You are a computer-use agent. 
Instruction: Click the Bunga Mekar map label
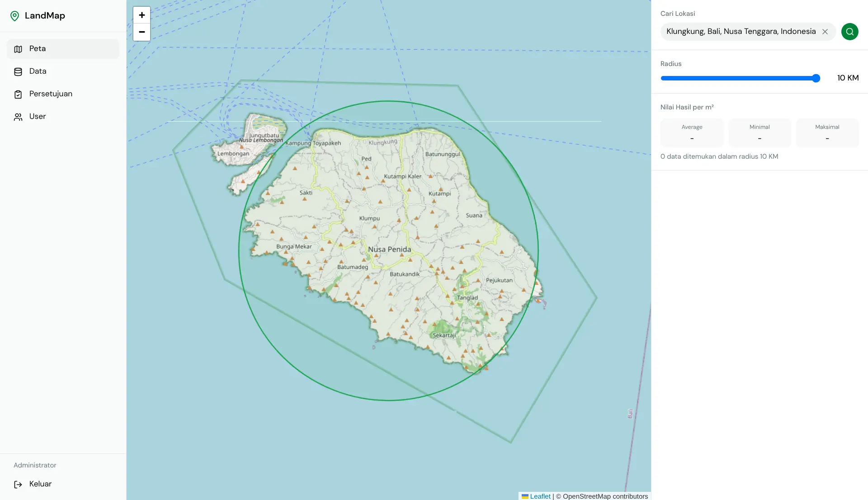pos(294,247)
